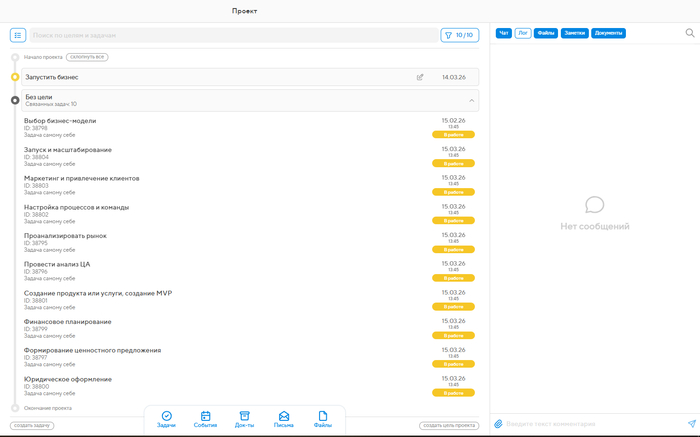Screen dimensions: 700x437
Task: Open Док-ты in the bottom bar
Action: click(244, 419)
